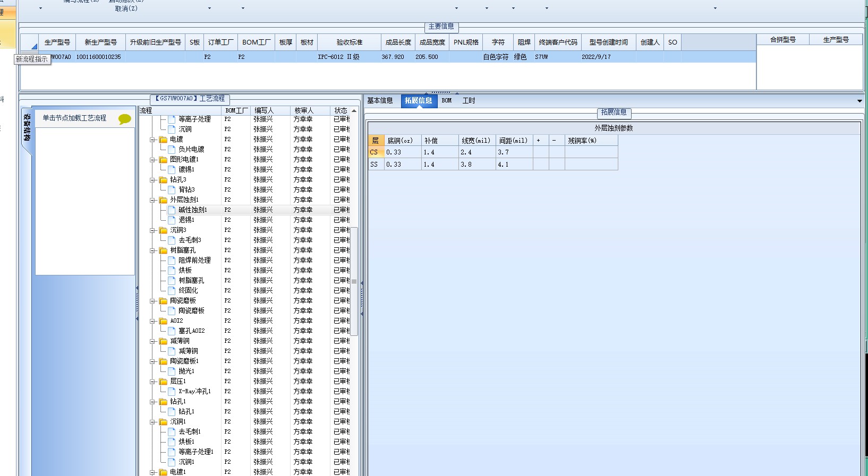The image size is (868, 476).
Task: Click the 合拼型号 column header
Action: (x=783, y=40)
